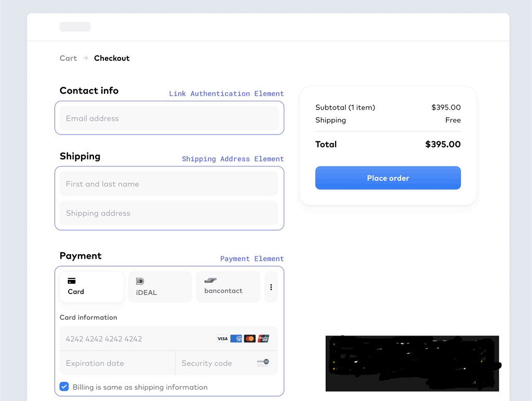Click the CVC card icon in Security code
Image resolution: width=532 pixels, height=401 pixels.
[x=263, y=363]
